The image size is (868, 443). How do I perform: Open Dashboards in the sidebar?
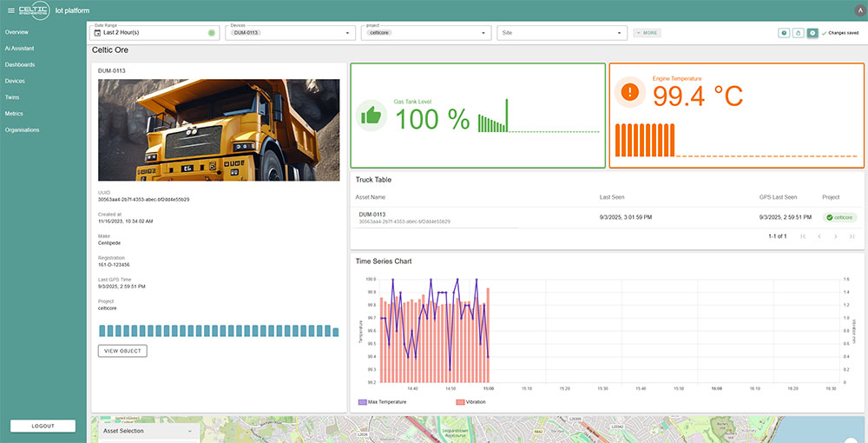point(20,65)
